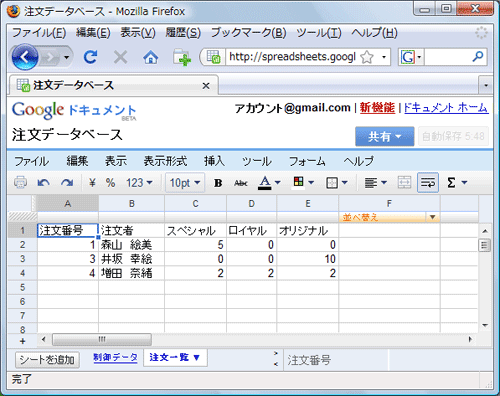Click the undo arrow icon

(44, 183)
